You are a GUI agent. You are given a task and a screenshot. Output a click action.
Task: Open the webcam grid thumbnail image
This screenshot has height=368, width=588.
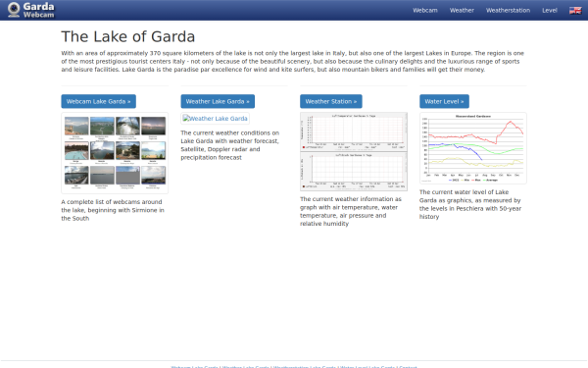tap(115, 153)
